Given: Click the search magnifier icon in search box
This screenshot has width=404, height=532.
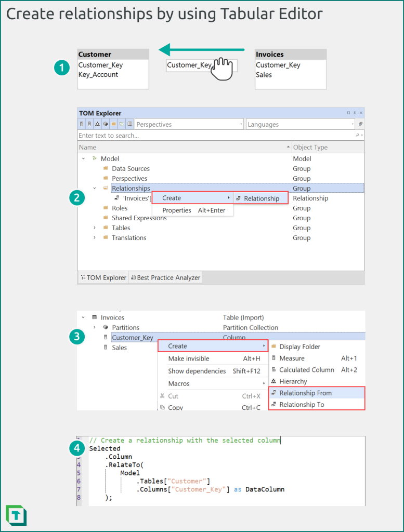Looking at the screenshot, I should tap(358, 136).
